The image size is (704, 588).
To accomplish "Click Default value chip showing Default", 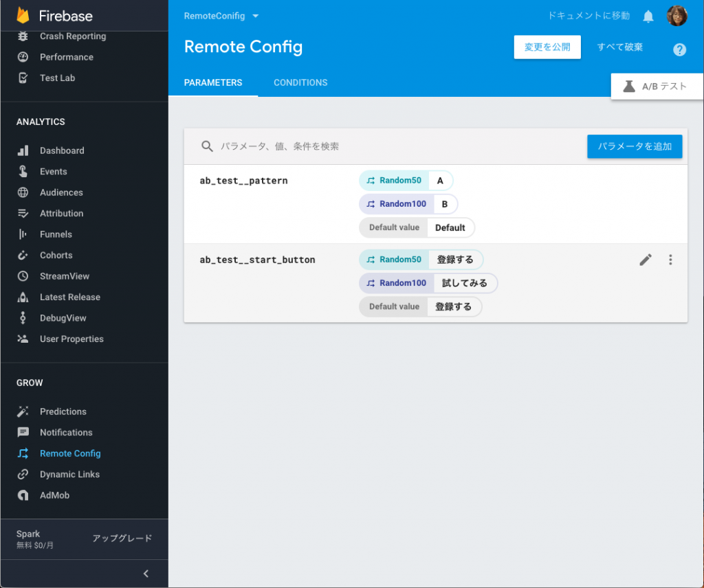I will [417, 227].
